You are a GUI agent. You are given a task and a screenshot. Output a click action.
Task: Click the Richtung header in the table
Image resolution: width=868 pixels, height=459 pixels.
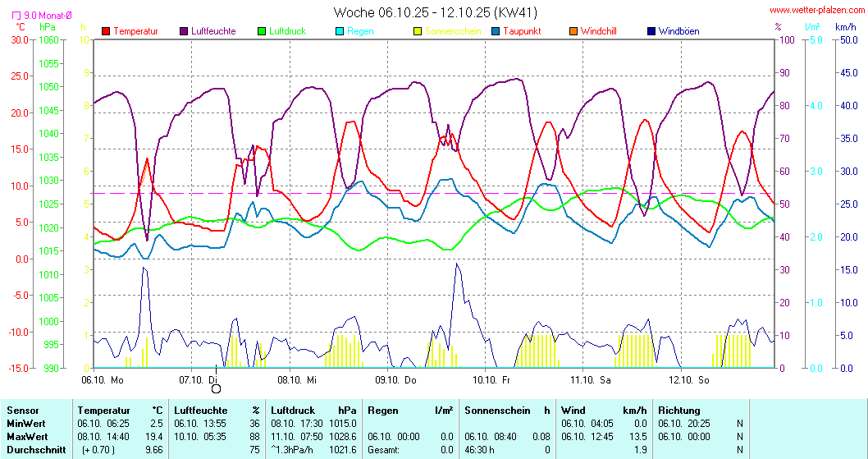pos(679,411)
